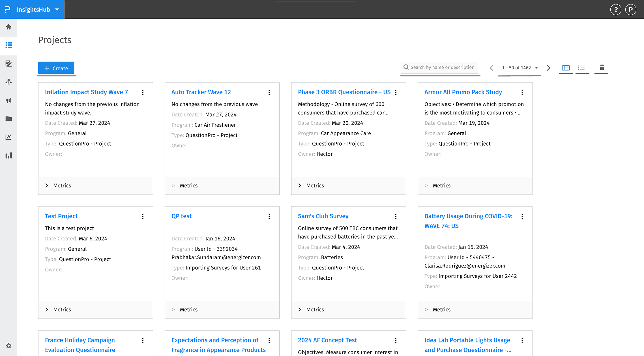The width and height of the screenshot is (644, 356).
Task: Switch to grid card view
Action: [x=566, y=68]
